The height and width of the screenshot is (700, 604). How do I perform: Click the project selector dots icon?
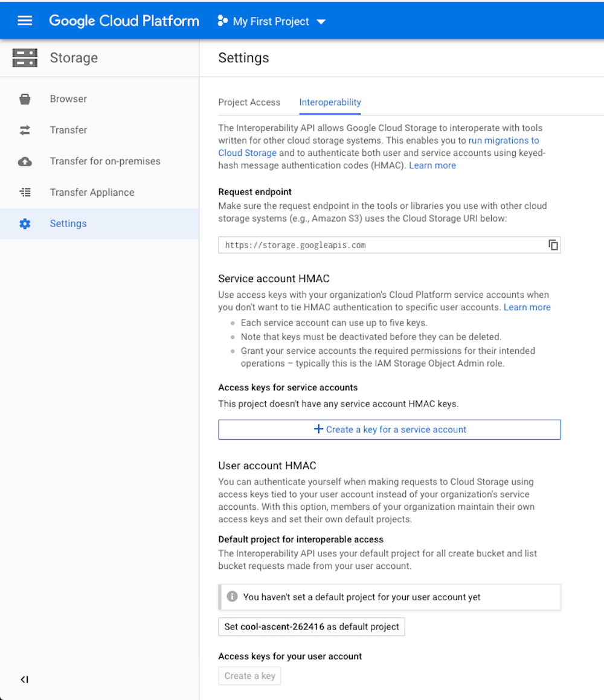click(222, 21)
